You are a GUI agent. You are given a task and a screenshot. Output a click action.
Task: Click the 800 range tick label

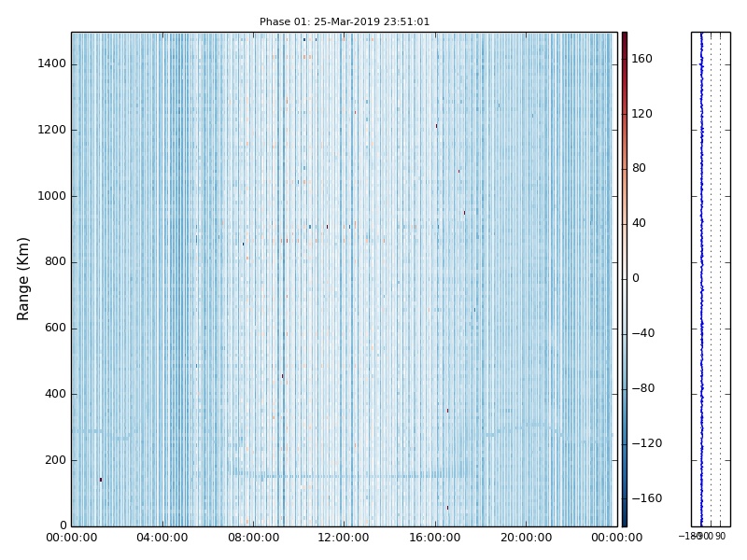pyautogui.click(x=55, y=262)
